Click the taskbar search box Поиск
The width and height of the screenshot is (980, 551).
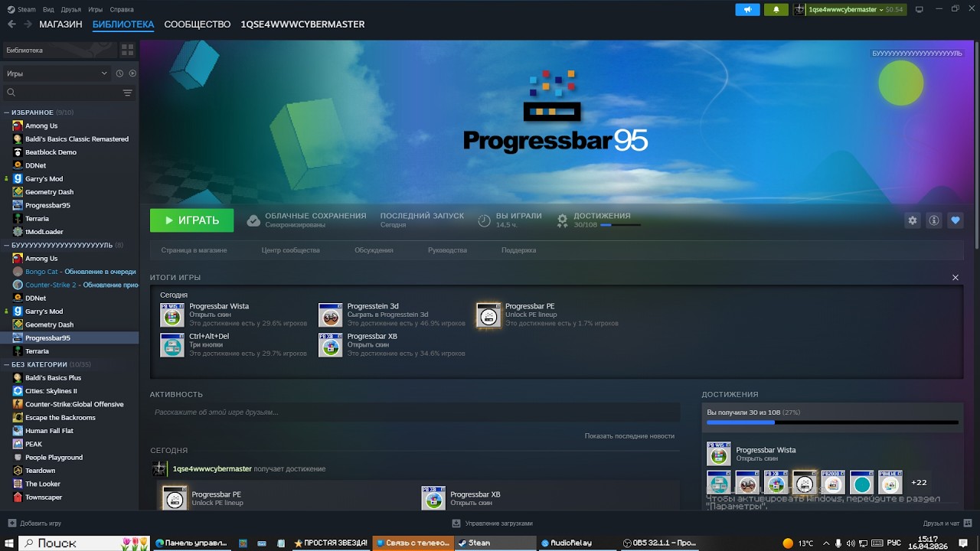pyautogui.click(x=84, y=543)
